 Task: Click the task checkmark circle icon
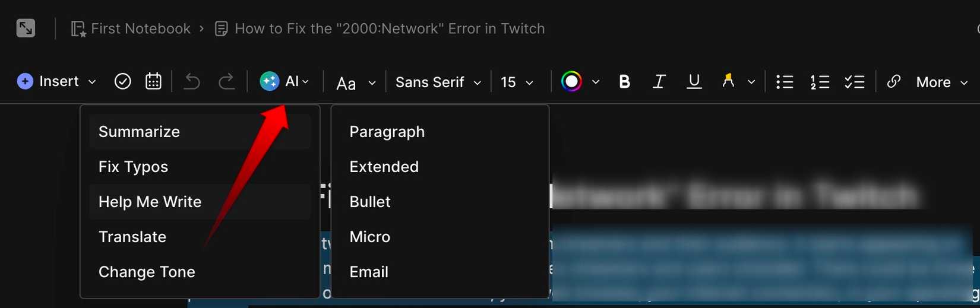(x=122, y=81)
